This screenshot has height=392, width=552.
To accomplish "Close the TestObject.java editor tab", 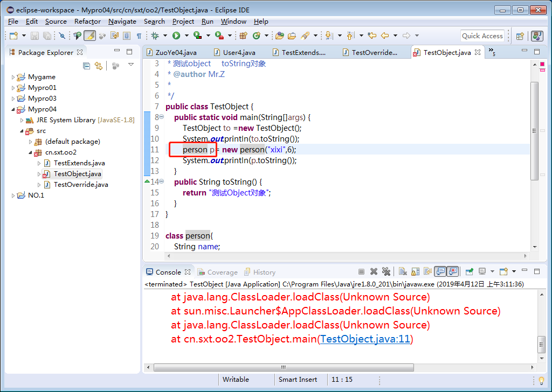I will [478, 52].
